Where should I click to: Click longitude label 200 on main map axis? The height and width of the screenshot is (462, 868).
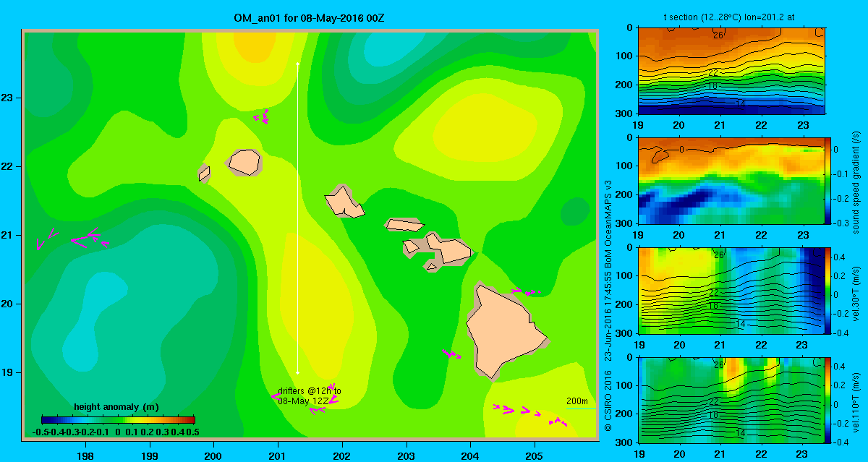[213, 455]
